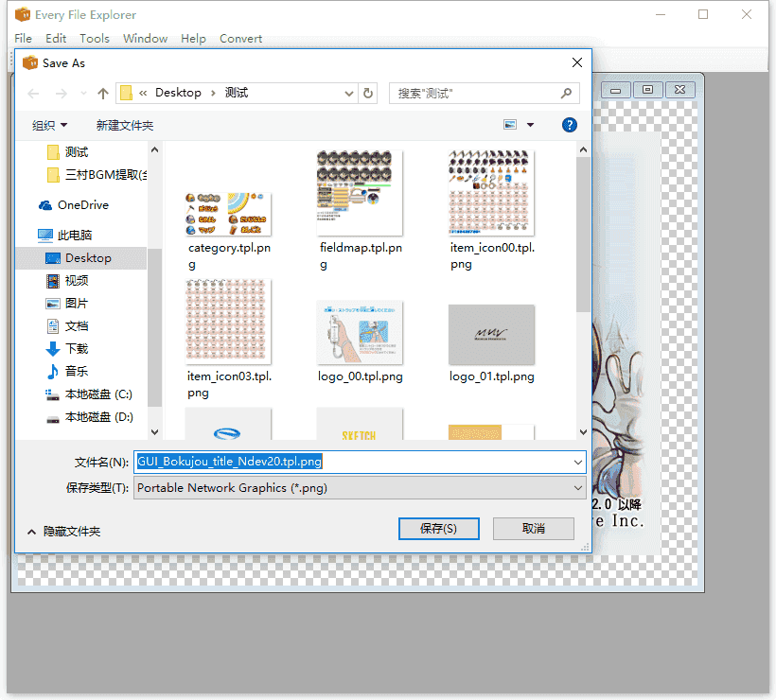Expand the filename history dropdown

[578, 462]
